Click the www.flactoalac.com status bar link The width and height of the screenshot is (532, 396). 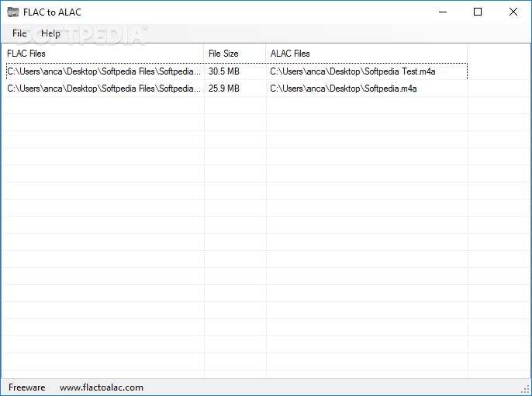(102, 387)
